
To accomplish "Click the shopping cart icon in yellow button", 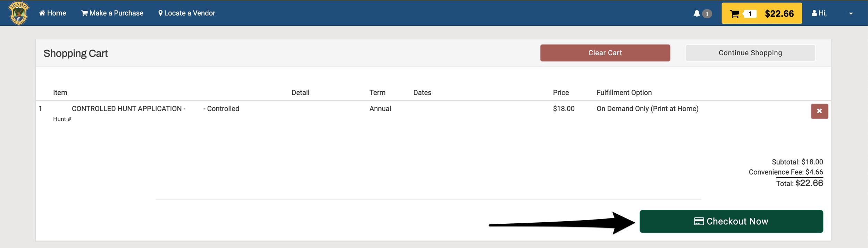I will (x=734, y=14).
